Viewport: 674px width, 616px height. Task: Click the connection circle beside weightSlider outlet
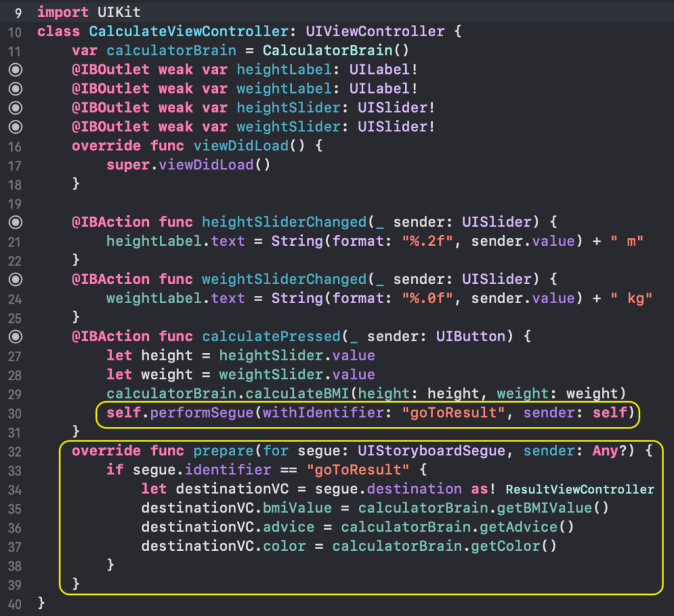(15, 126)
